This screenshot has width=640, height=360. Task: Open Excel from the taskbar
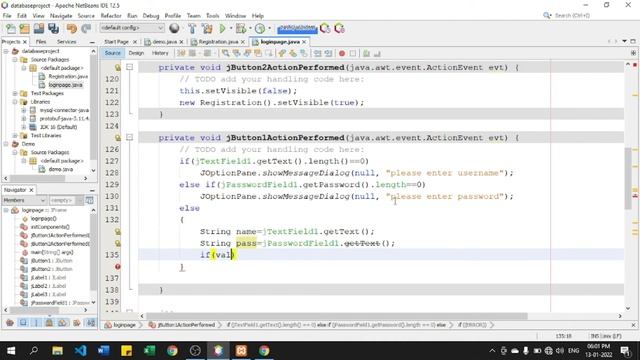point(149,351)
